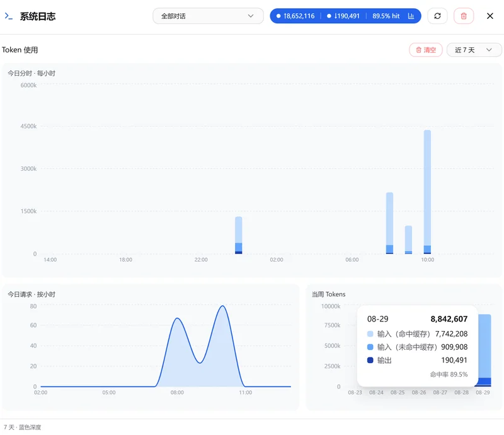Click the 6000k axis label on the hourly chart
Image resolution: width=504 pixels, height=435 pixels.
pyautogui.click(x=28, y=85)
